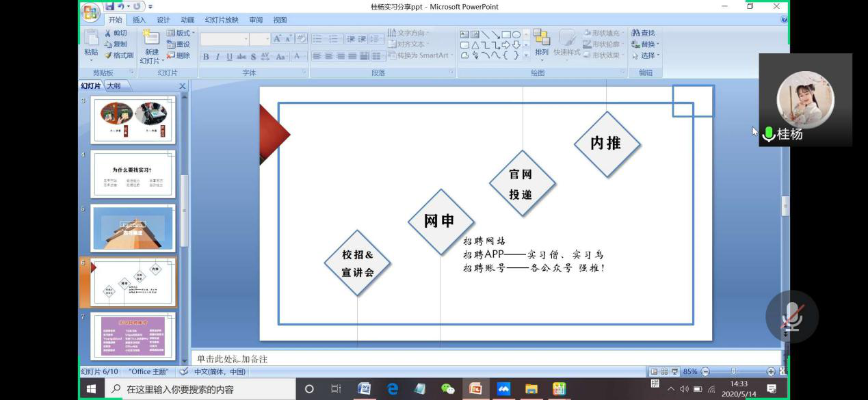Click the Find binoculars command

point(643,33)
